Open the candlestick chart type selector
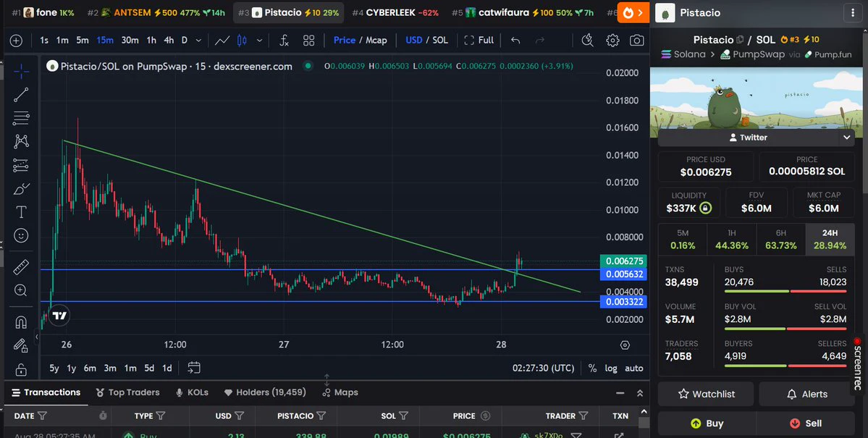The width and height of the screenshot is (868, 438). pos(242,41)
